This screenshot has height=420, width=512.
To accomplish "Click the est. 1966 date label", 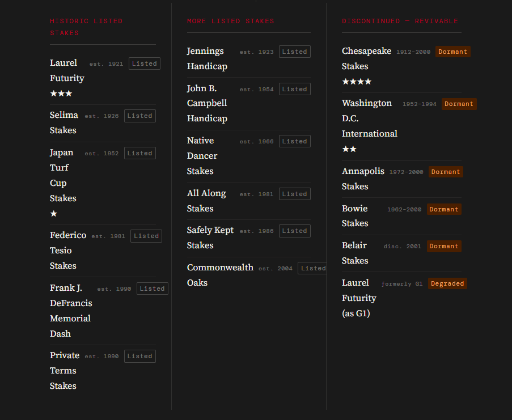I will coord(257,142).
